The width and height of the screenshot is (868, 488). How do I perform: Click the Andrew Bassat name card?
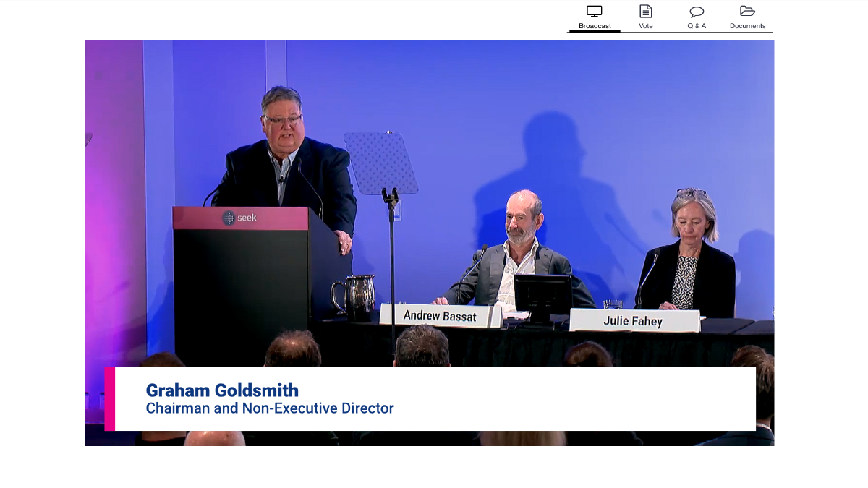coord(441,315)
